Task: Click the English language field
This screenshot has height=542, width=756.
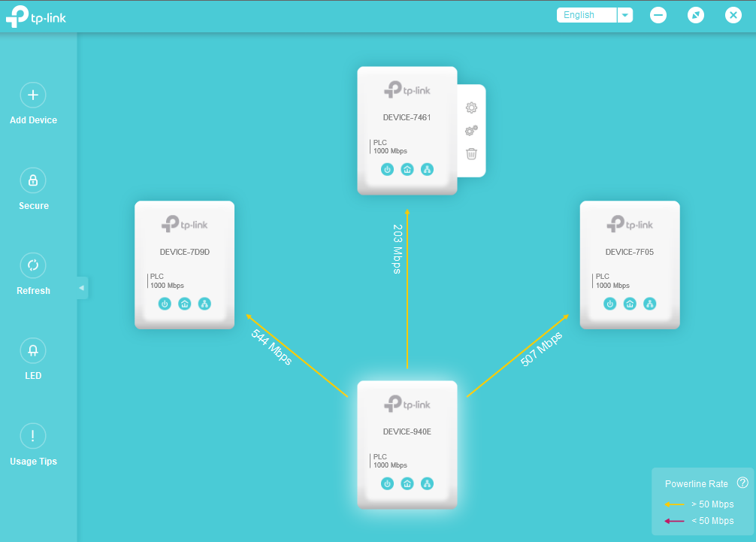Action: click(587, 15)
